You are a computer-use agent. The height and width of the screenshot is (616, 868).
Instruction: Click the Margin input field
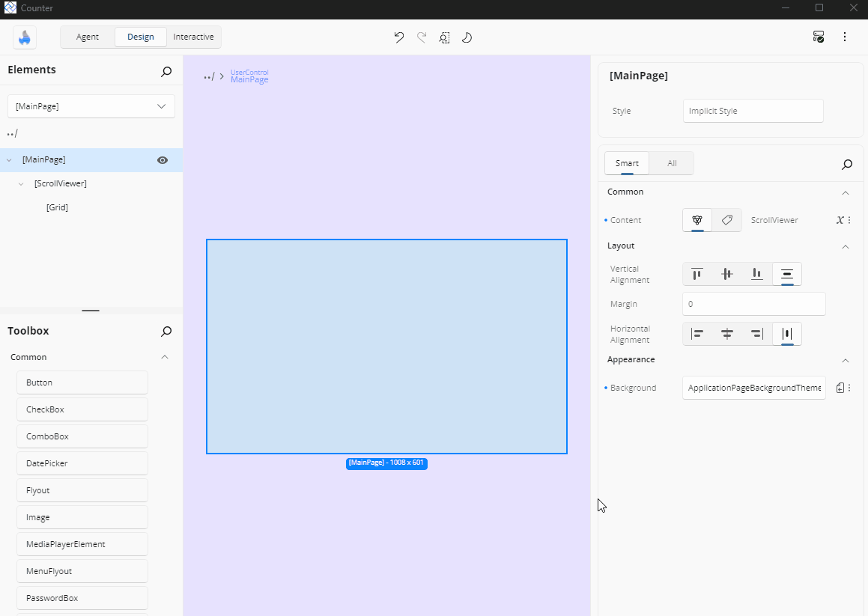coord(753,304)
